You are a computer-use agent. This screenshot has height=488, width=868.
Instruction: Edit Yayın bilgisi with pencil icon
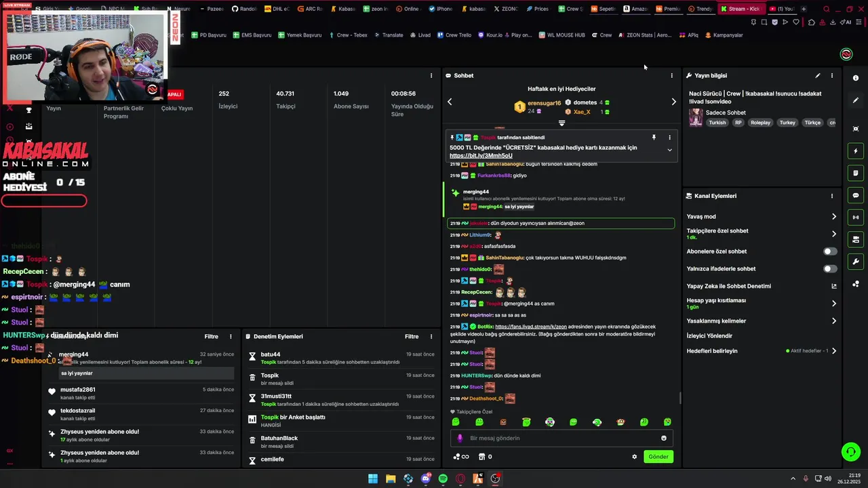pos(818,75)
